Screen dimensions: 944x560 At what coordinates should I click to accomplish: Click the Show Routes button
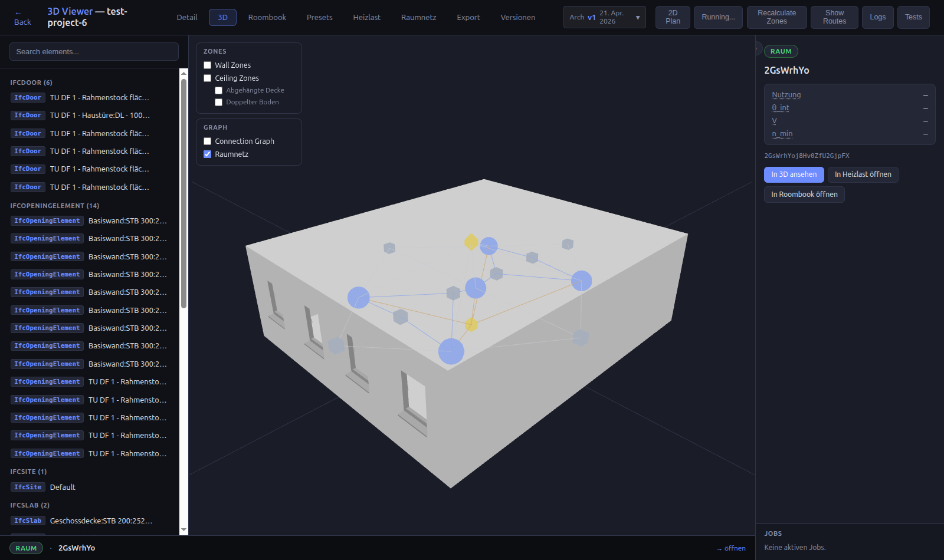[x=834, y=17]
